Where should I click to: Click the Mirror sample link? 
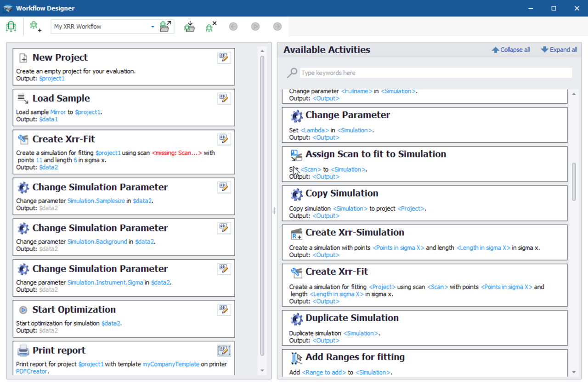coord(58,112)
